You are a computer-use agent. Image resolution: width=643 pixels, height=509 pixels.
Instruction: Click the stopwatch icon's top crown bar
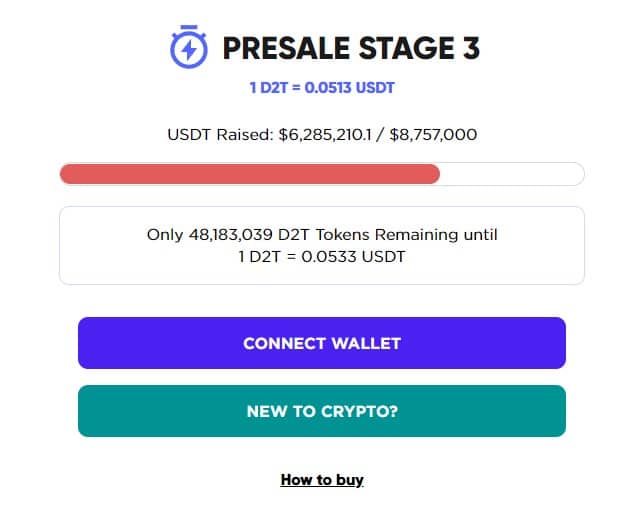point(189,27)
